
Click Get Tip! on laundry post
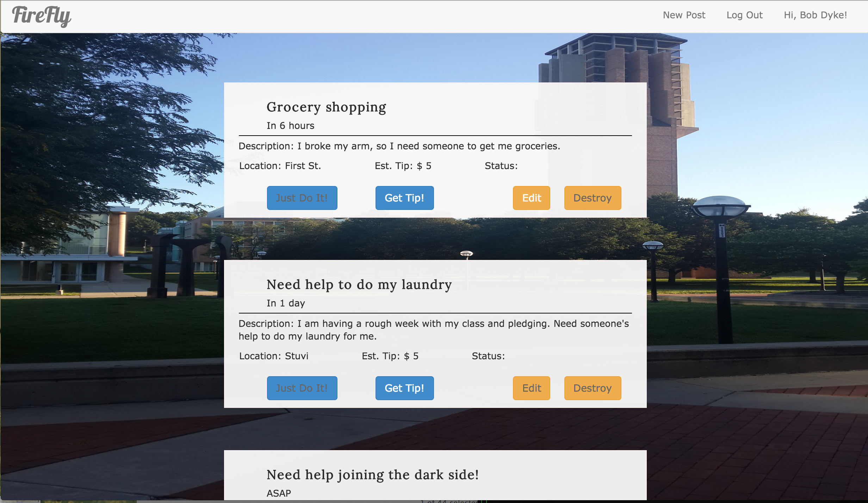pyautogui.click(x=404, y=388)
